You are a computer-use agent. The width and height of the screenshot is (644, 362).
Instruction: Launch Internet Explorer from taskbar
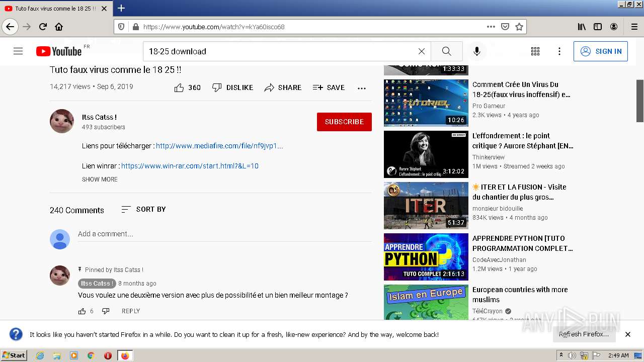40,355
